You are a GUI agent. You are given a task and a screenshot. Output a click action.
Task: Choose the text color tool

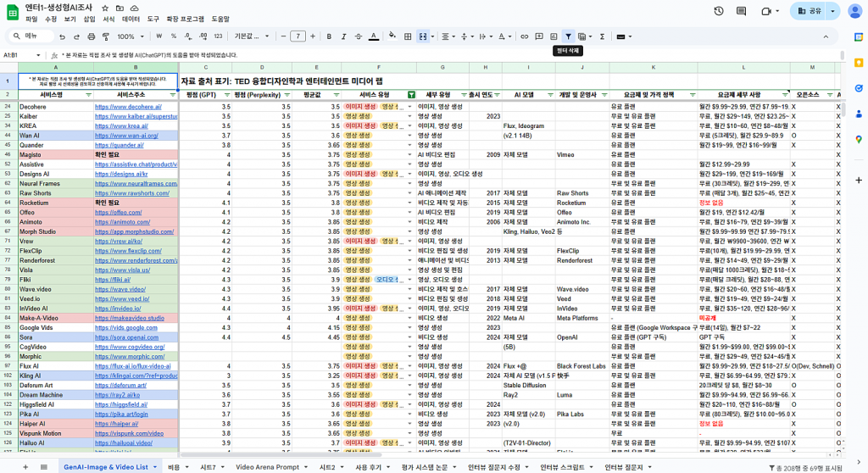pyautogui.click(x=374, y=36)
